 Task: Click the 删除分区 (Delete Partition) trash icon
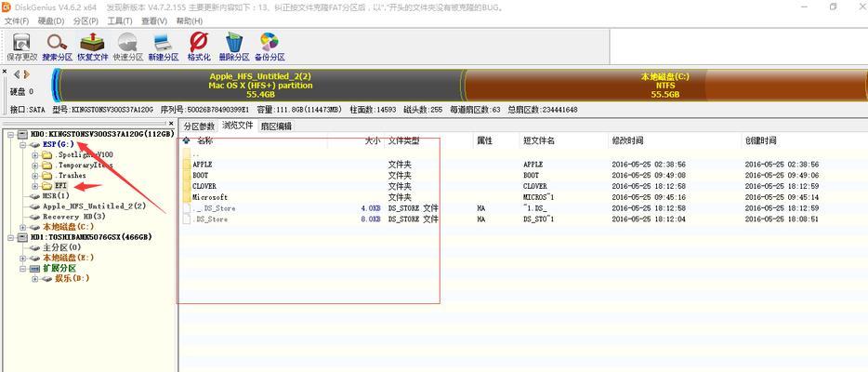coord(234,42)
